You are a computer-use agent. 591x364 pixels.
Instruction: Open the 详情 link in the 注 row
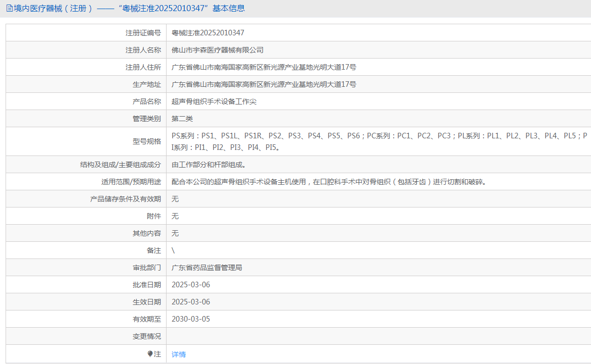(x=179, y=354)
